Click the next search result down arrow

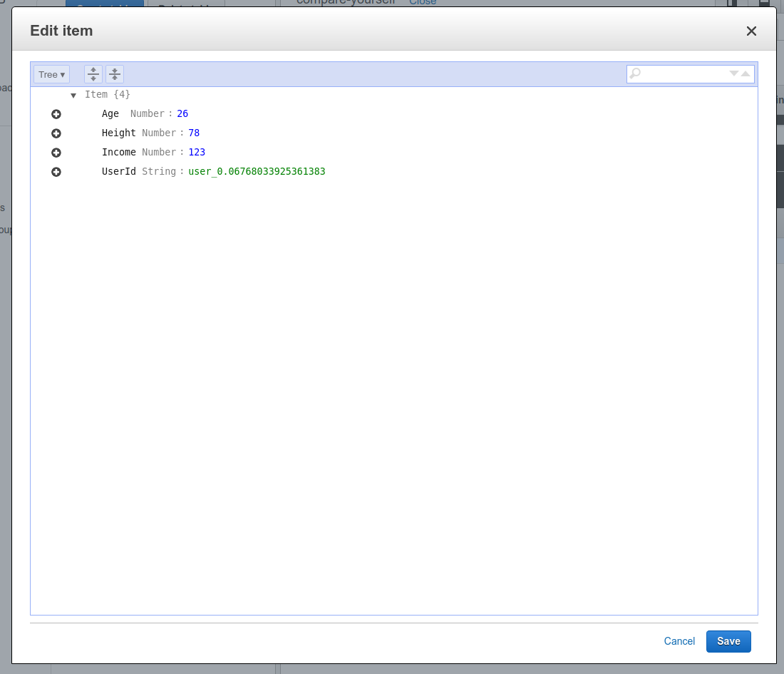733,73
